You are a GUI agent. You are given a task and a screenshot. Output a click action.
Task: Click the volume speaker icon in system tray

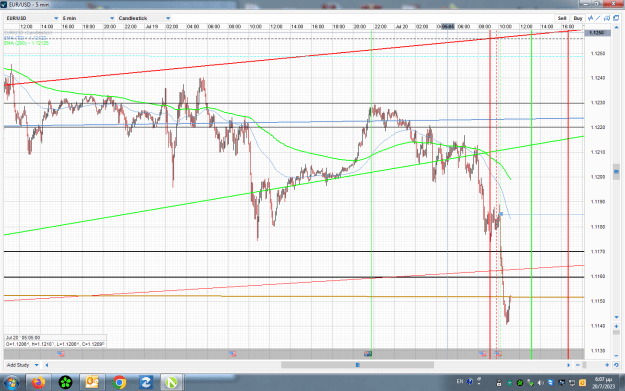[x=540, y=383]
